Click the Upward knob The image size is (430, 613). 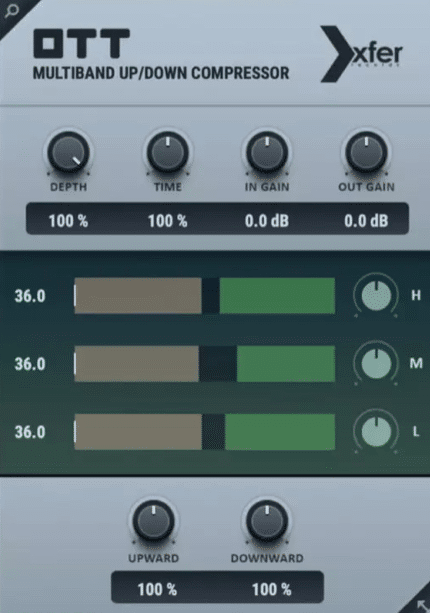tap(154, 521)
